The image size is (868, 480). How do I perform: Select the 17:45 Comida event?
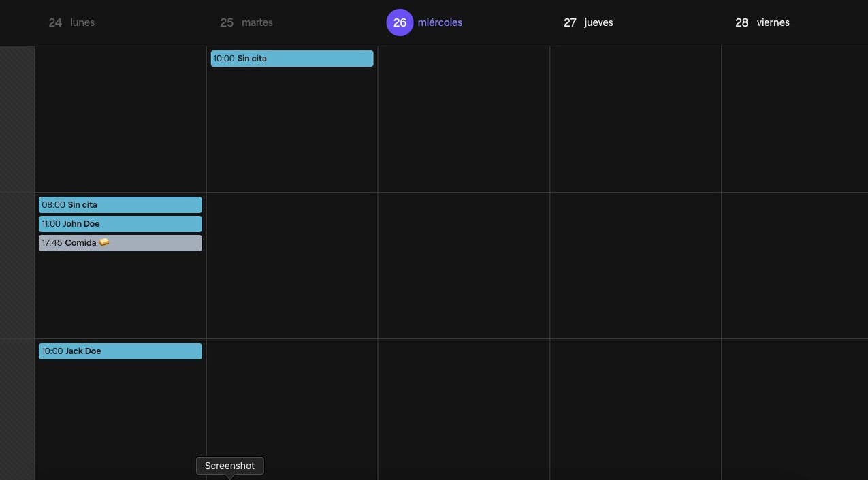point(120,243)
